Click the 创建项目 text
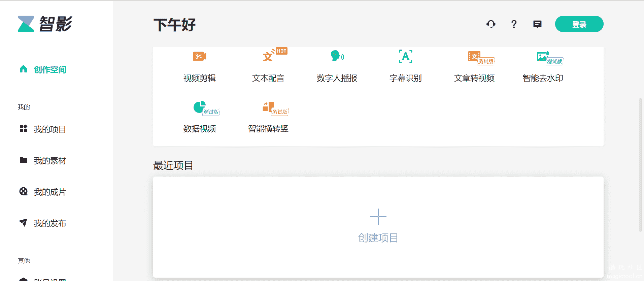 pyautogui.click(x=378, y=238)
